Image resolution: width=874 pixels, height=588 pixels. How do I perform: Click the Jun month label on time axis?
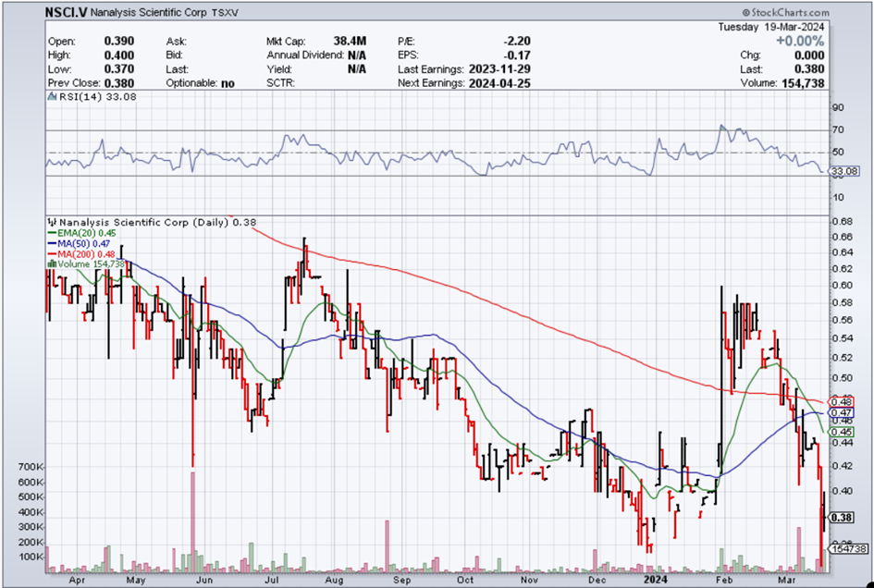point(204,580)
